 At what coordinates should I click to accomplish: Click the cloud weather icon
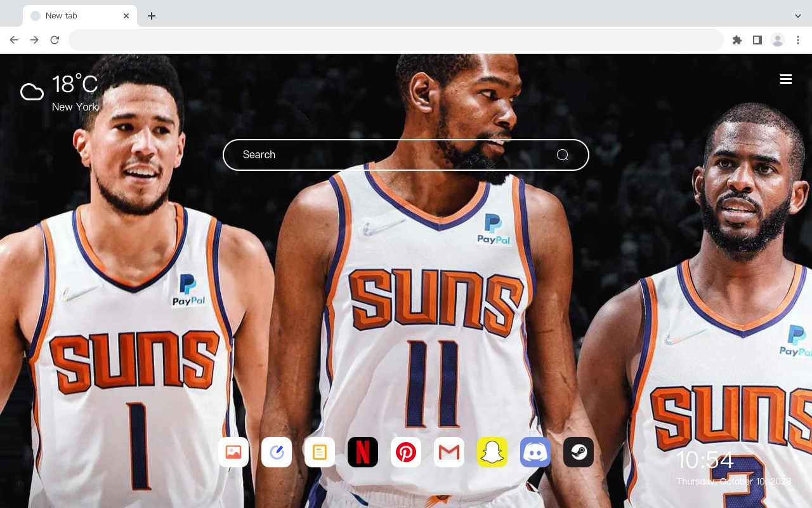coord(32,92)
